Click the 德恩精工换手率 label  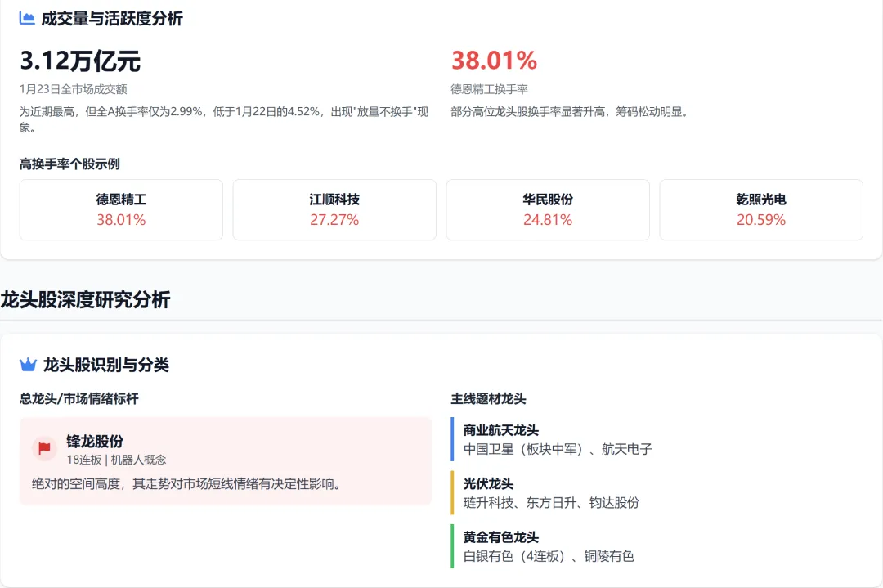point(490,89)
